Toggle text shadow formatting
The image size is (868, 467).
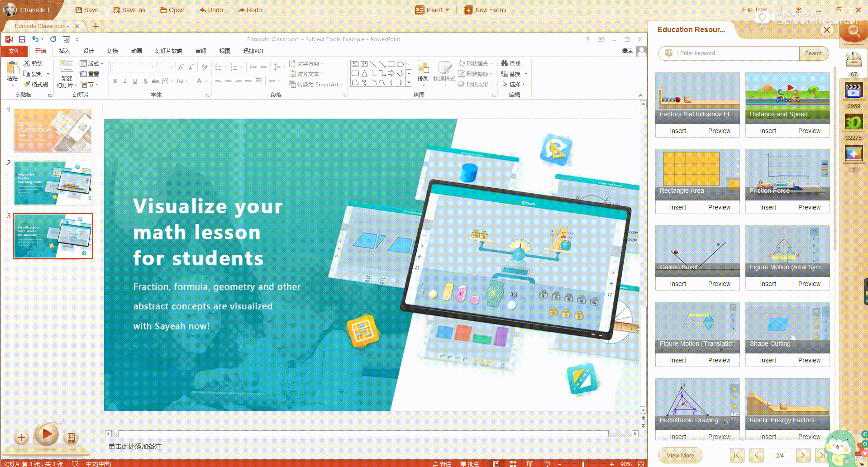[145, 81]
